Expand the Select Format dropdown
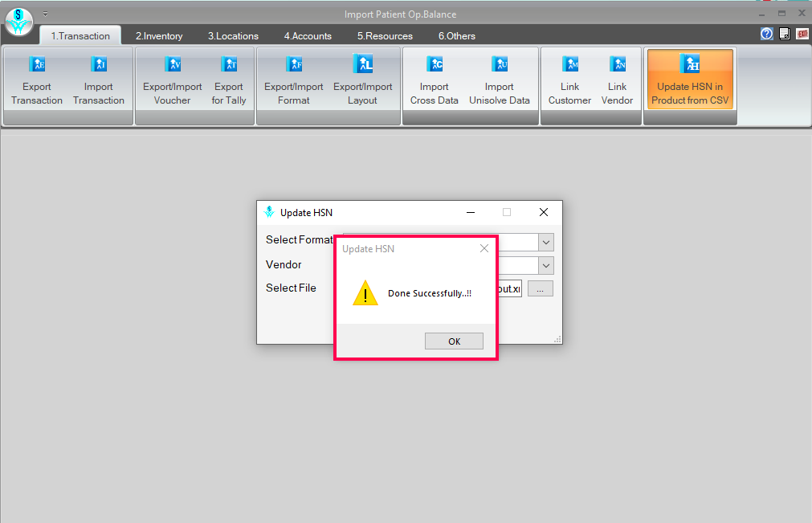The width and height of the screenshot is (812, 523). (x=546, y=242)
